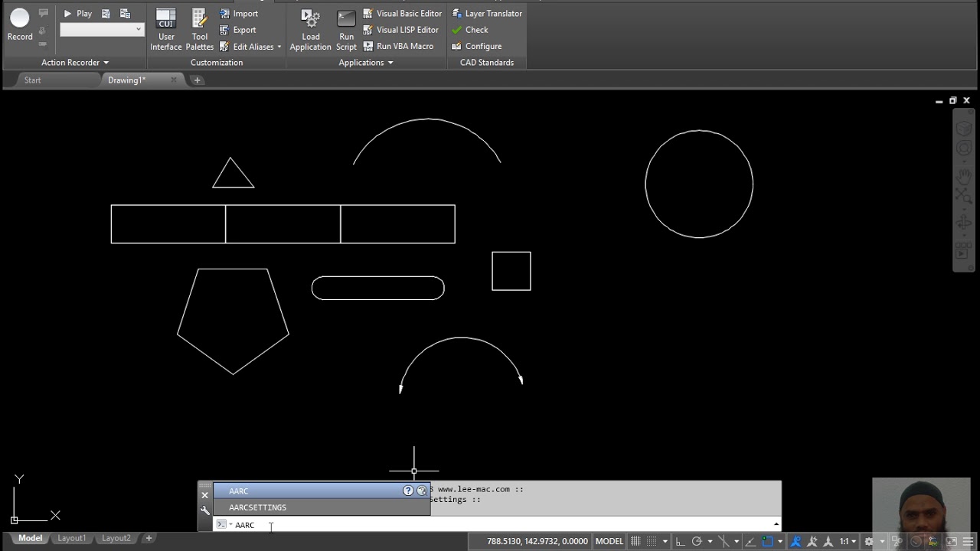
Task: Select AARCSETTINGS autocomplete suggestion
Action: pos(322,507)
